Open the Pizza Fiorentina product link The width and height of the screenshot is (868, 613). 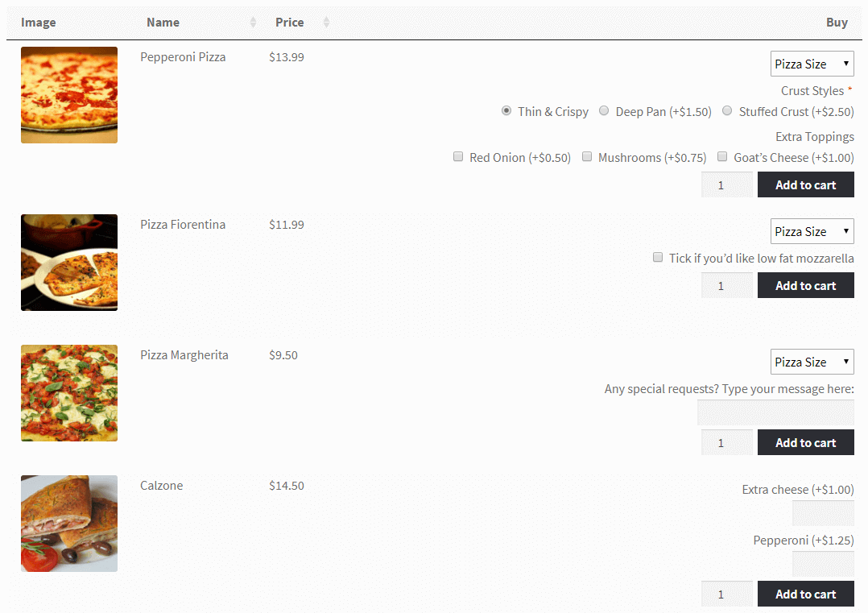click(x=184, y=224)
